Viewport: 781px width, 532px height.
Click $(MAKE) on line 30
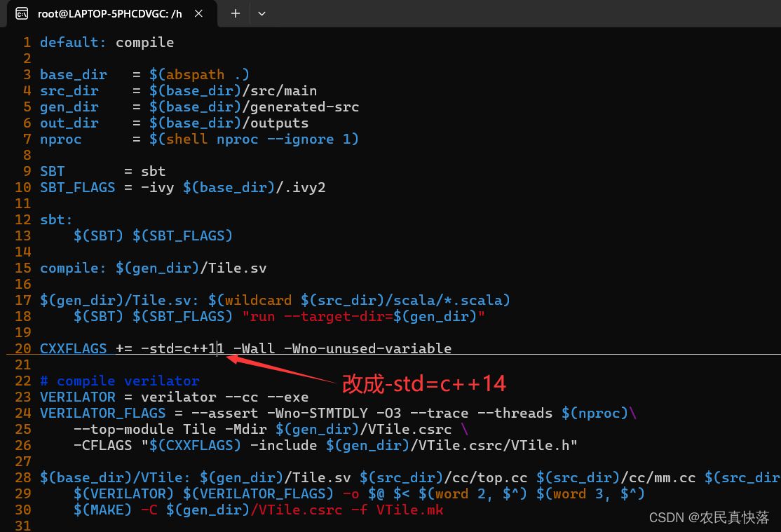pos(103,510)
